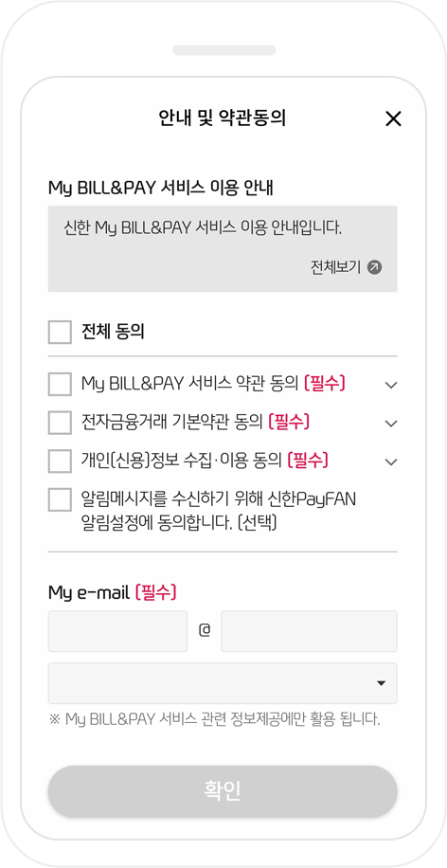Check My BILL&PAY 서비스 약관 동의 box
The image size is (447, 868).
point(60,384)
